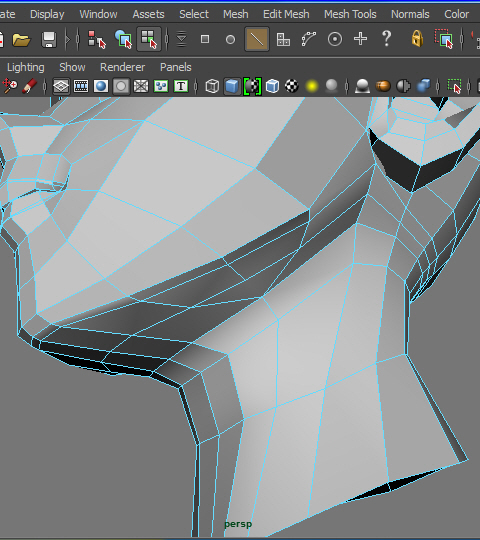This screenshot has width=480, height=540.
Task: Click the highlight selection mode icon
Action: click(444, 39)
